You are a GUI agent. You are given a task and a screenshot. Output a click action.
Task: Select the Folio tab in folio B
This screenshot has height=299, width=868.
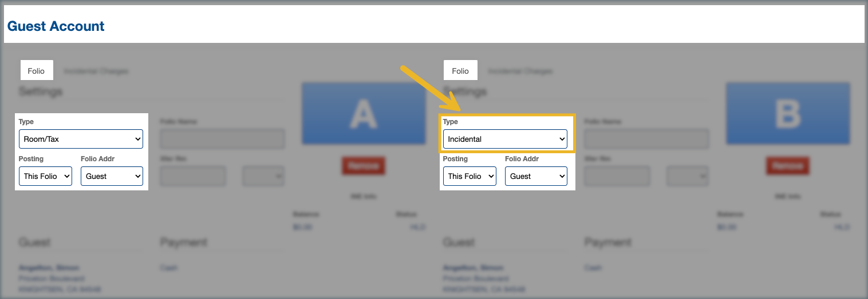(x=460, y=71)
